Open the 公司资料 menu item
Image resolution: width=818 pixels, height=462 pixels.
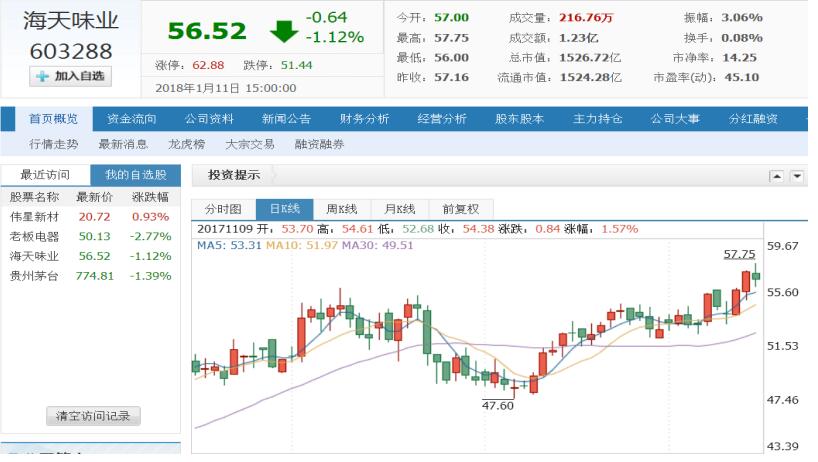pyautogui.click(x=209, y=119)
